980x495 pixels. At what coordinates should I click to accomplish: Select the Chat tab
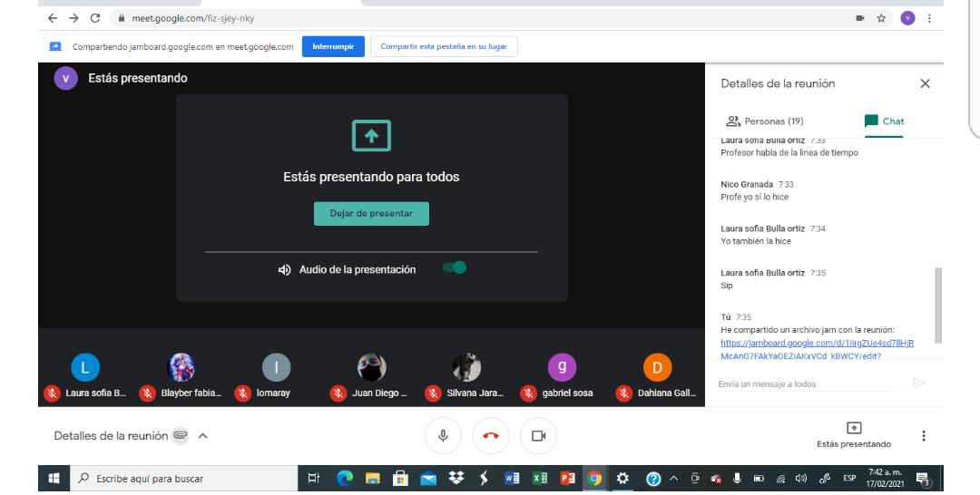(x=885, y=121)
